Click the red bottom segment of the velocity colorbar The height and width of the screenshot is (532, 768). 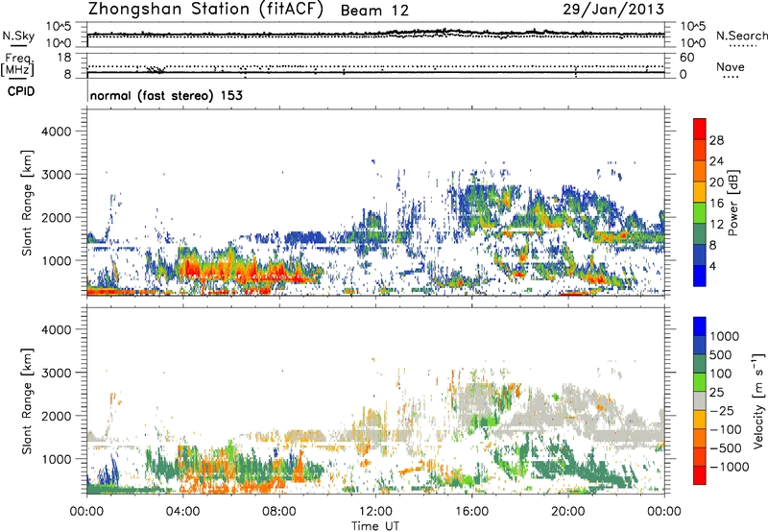pos(700,475)
